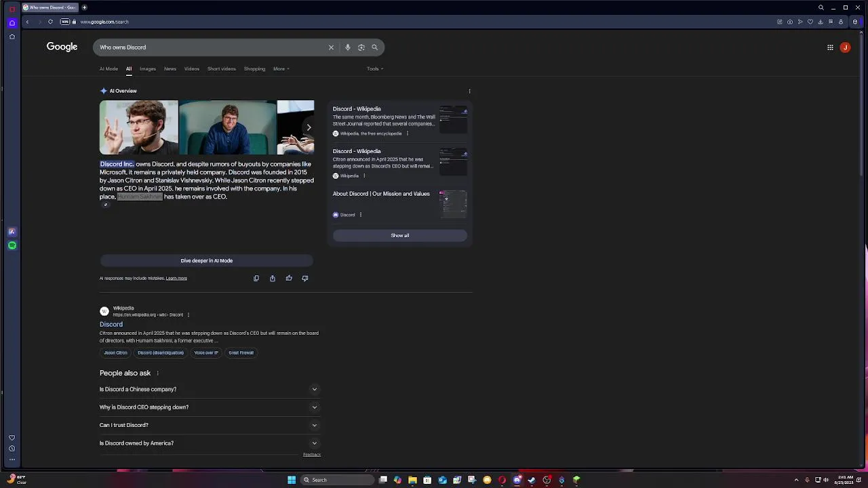Switch to the News tab
This screenshot has height=488, width=868.
point(170,68)
